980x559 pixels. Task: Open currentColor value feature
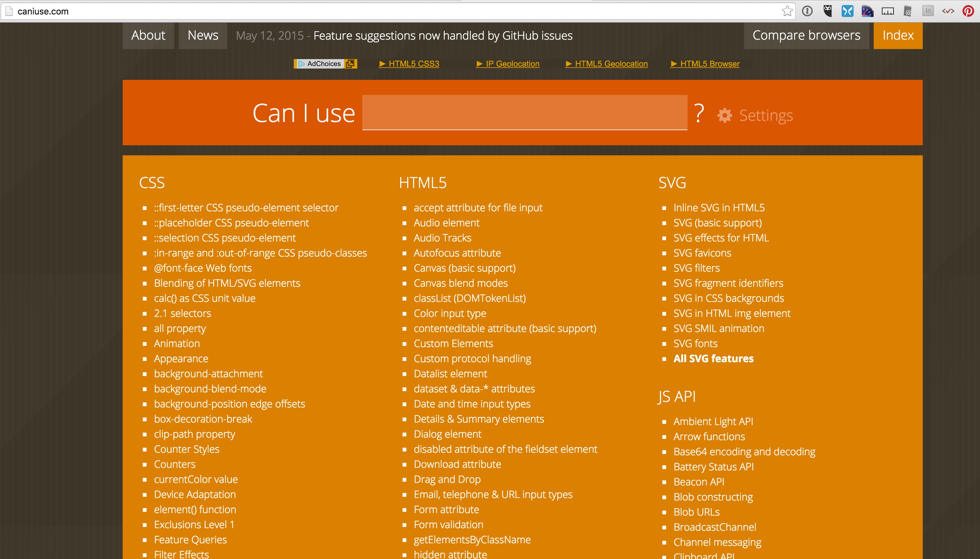point(196,479)
